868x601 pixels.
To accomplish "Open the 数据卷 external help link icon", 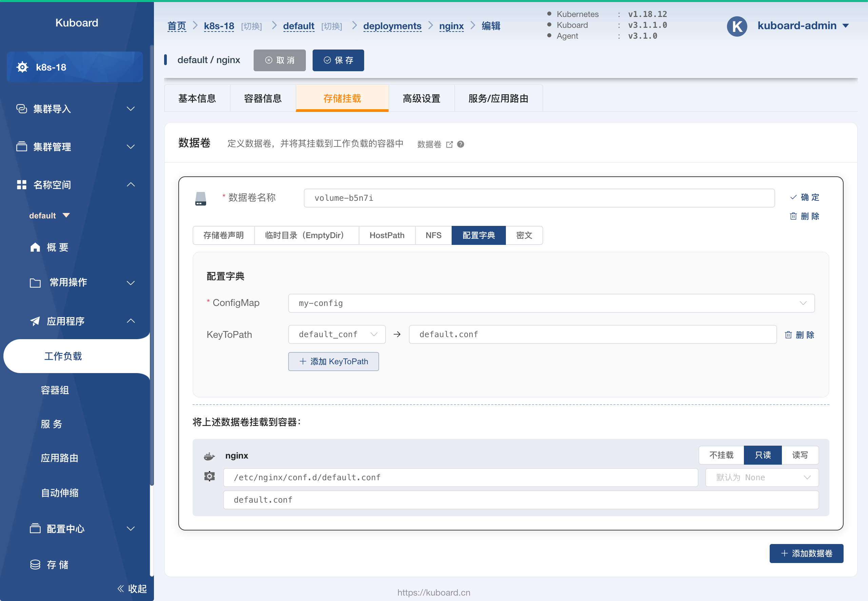I will click(450, 144).
